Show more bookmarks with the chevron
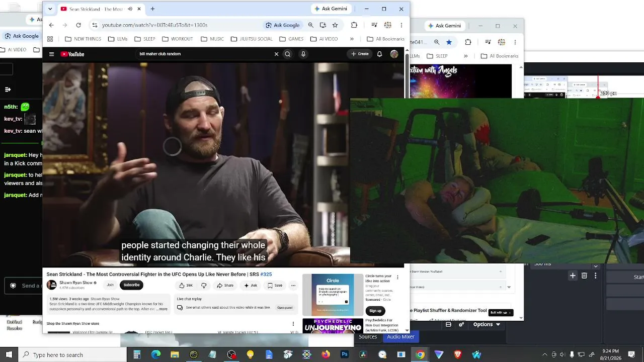 click(x=352, y=39)
